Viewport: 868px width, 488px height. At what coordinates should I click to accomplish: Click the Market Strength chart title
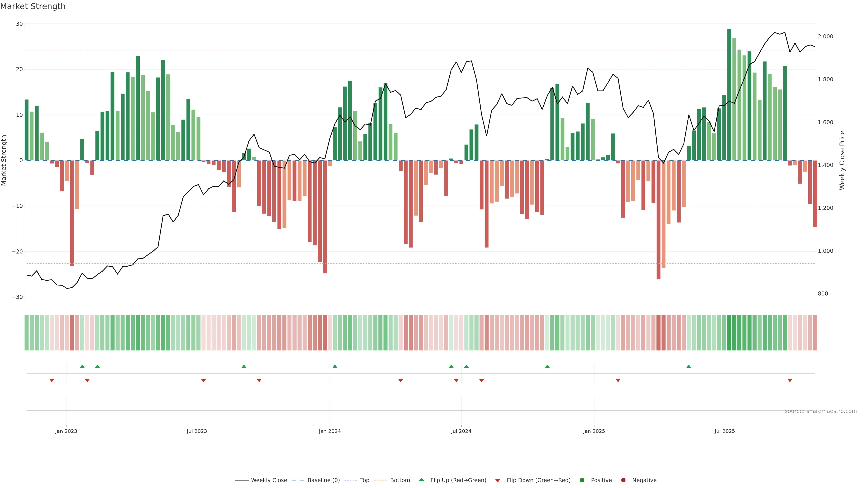click(33, 6)
